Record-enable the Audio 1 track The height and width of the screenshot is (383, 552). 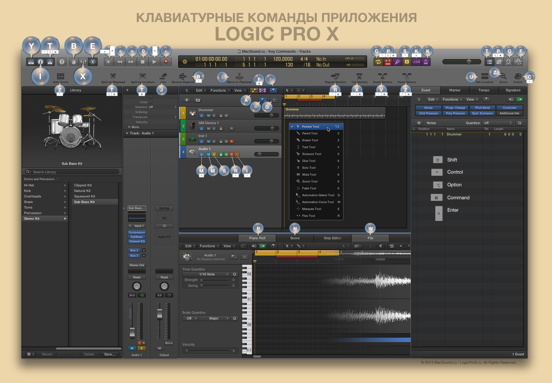[231, 154]
